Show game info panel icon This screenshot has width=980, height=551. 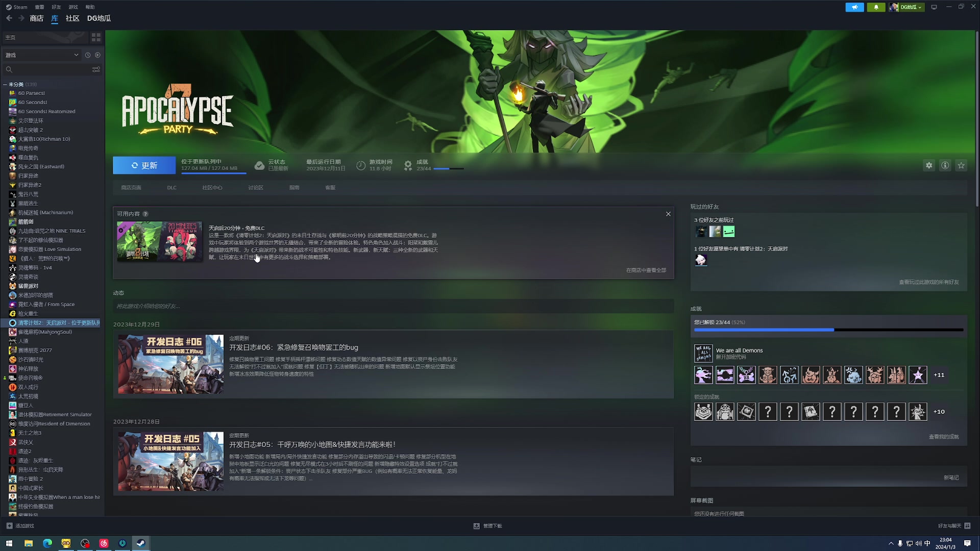[945, 165]
